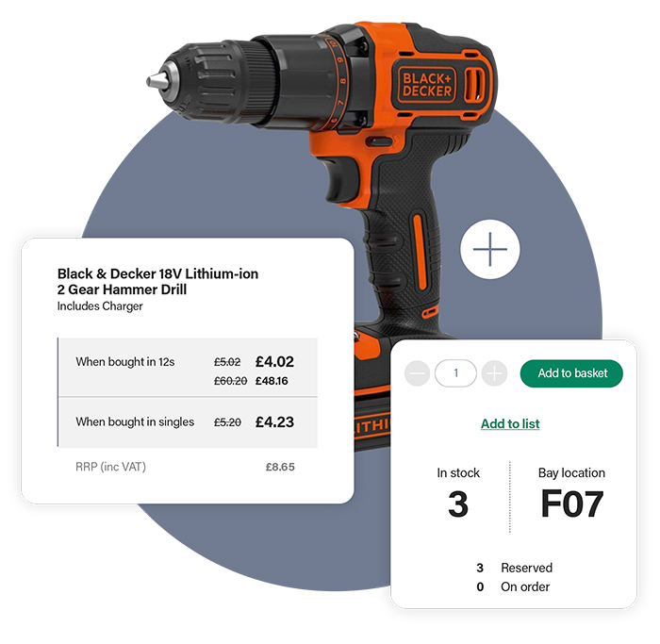
Task: Open the Add to list link
Action: 510,423
